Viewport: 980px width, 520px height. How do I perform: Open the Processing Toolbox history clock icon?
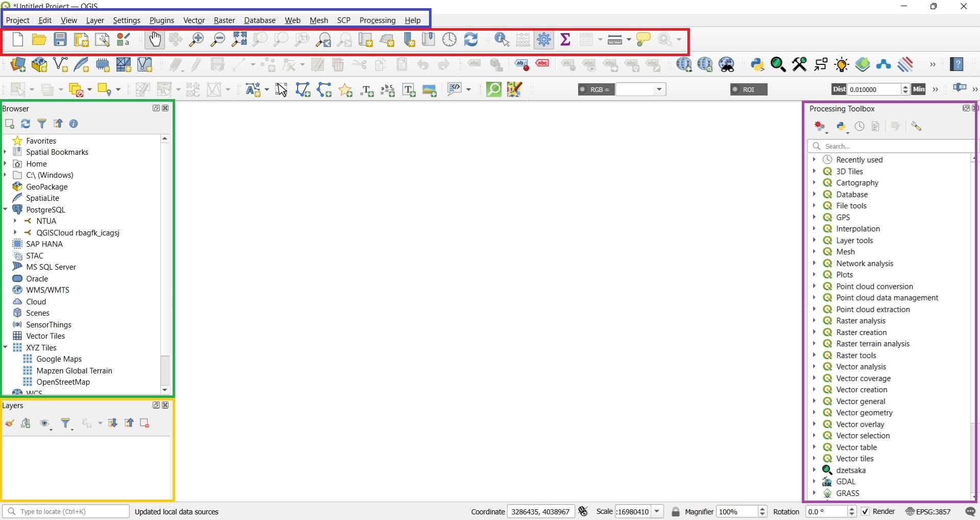(x=859, y=126)
